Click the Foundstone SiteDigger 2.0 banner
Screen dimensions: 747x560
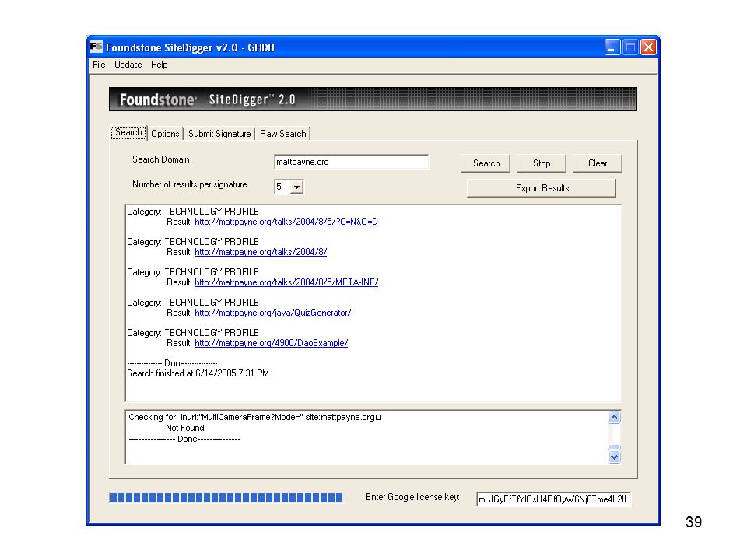373,100
